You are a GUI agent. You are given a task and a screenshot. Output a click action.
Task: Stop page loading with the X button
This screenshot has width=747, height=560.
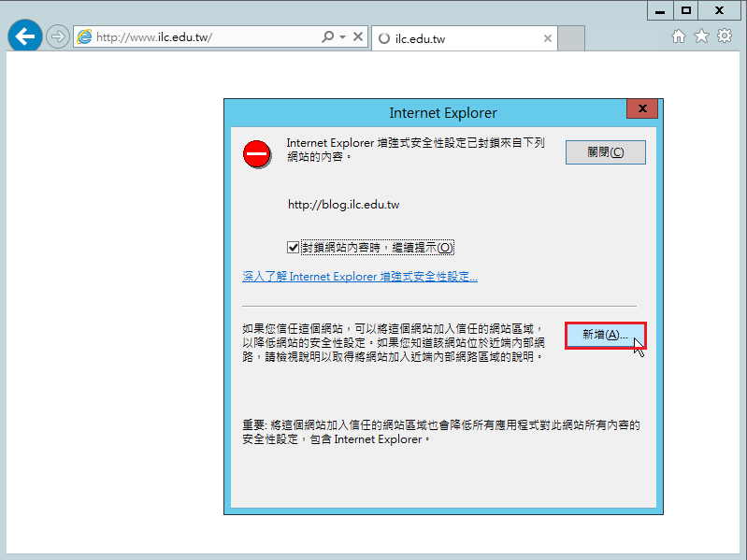pos(358,36)
